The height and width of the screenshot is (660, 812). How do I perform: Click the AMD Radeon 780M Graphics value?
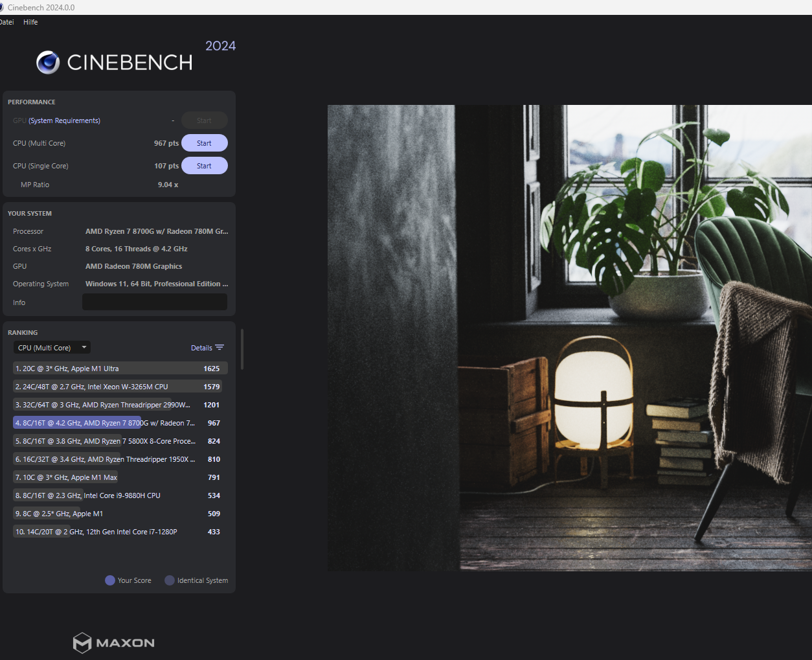tap(134, 266)
